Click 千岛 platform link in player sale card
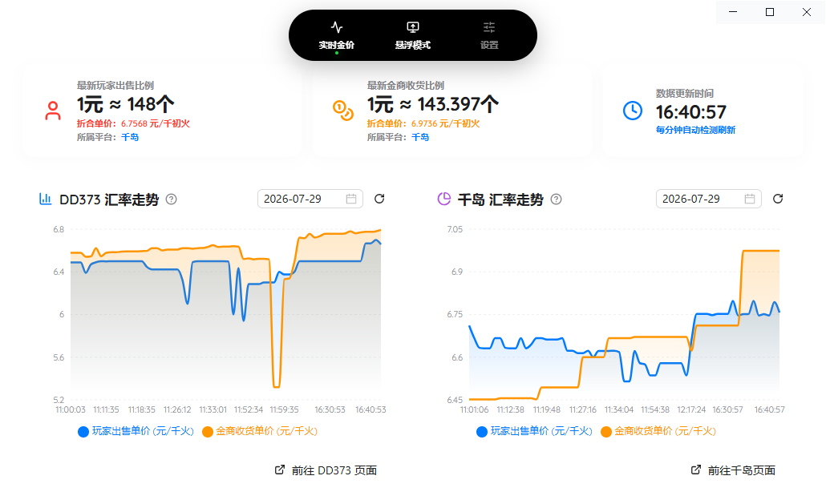This screenshot has width=826, height=504. pyautogui.click(x=130, y=137)
